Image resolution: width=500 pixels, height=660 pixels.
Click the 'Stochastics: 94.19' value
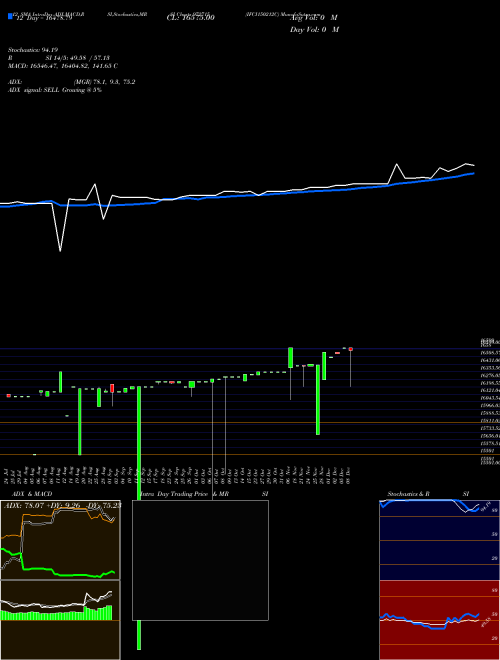32,50
